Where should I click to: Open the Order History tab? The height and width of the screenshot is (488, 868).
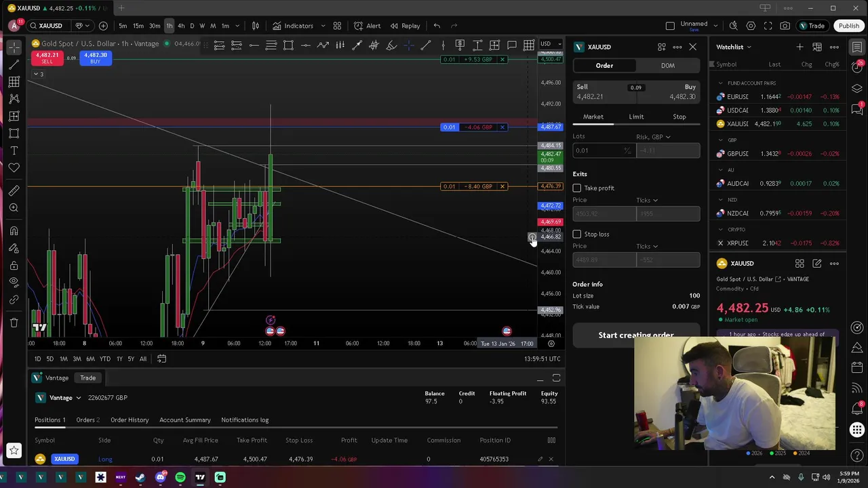click(130, 420)
